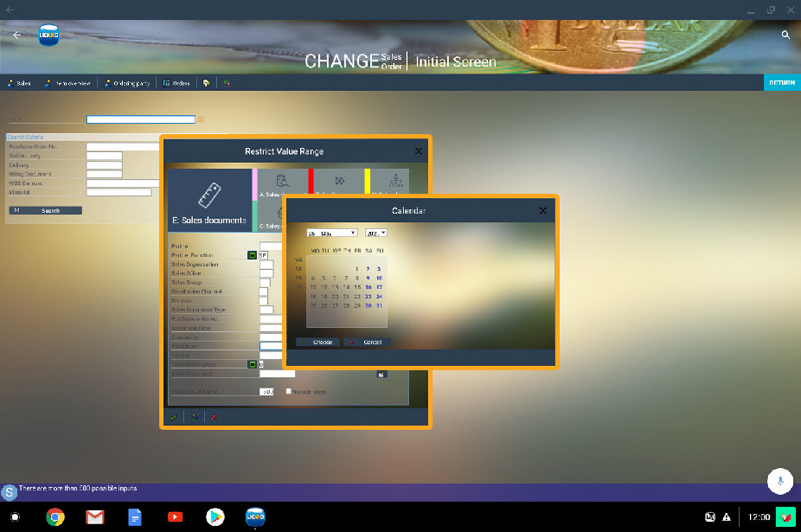The height and width of the screenshot is (532, 801).
Task: Toggle the No restriction checkbox
Action: click(x=289, y=392)
